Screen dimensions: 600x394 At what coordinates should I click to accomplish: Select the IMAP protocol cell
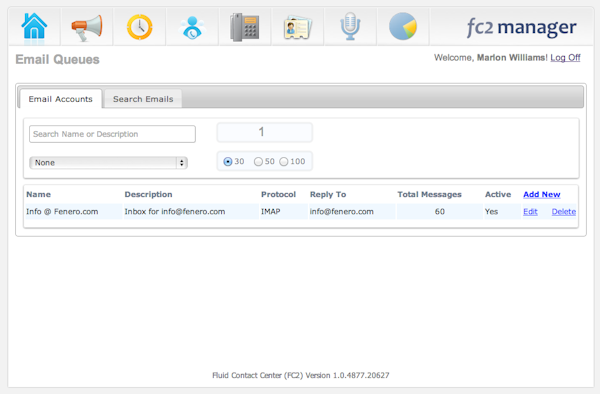point(271,212)
